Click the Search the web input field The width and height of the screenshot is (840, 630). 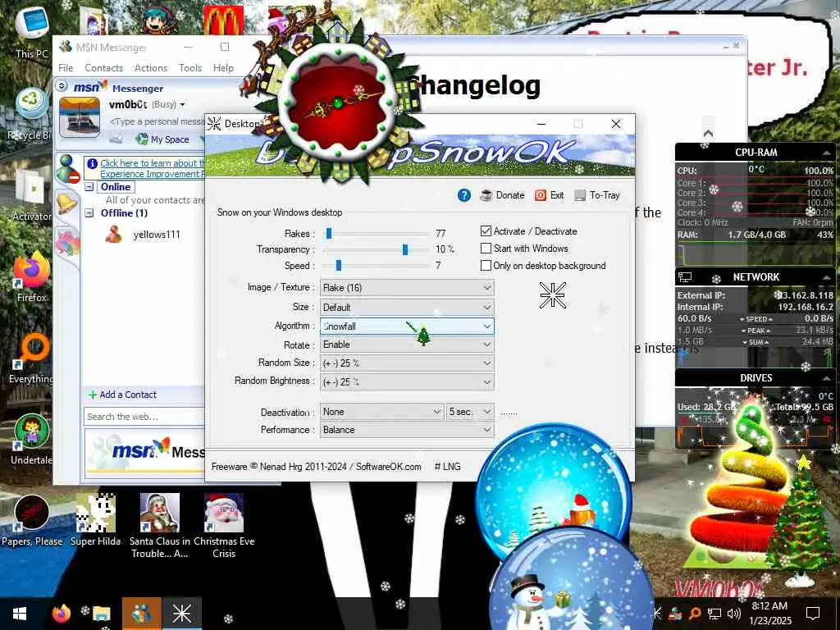tap(144, 417)
